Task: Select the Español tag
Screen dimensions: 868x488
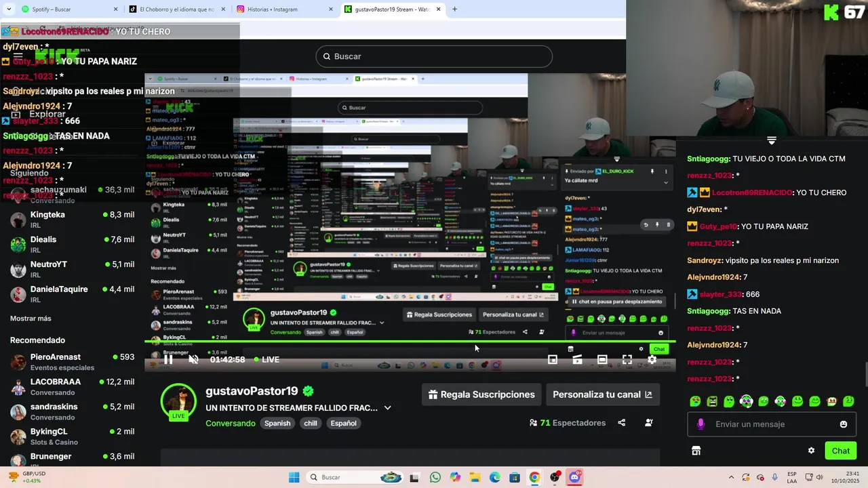Action: point(343,423)
